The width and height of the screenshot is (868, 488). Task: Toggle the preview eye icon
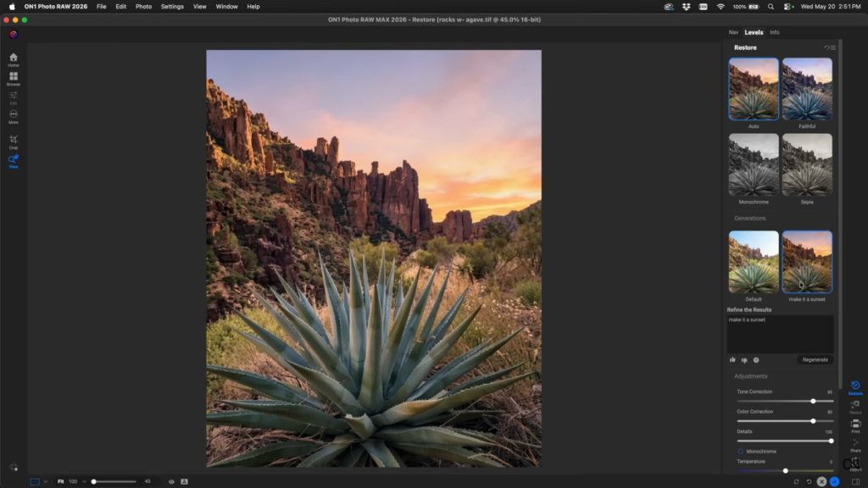tap(171, 482)
